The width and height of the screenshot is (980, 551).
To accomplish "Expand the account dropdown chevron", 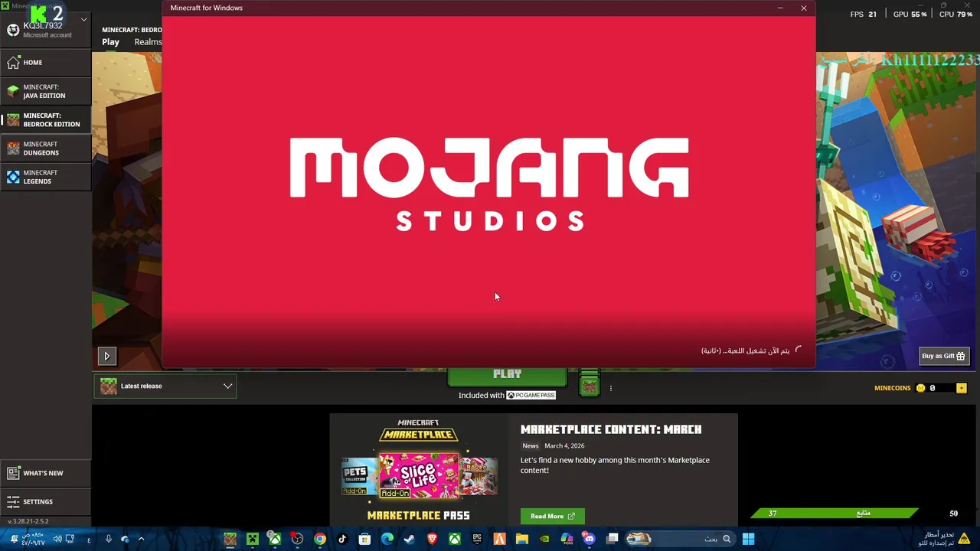I will 83,20.
